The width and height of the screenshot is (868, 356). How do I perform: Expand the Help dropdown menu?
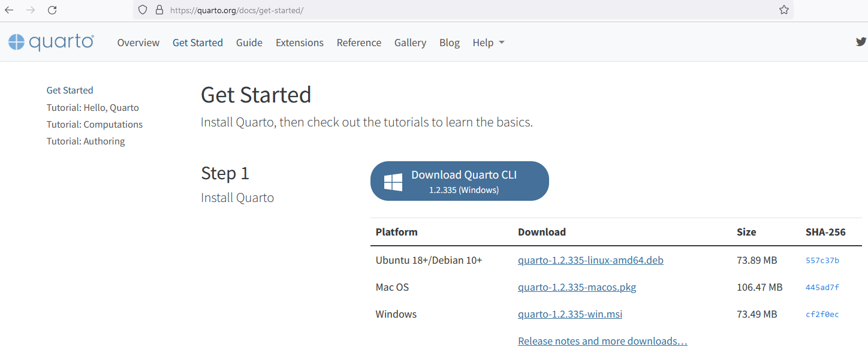click(489, 43)
